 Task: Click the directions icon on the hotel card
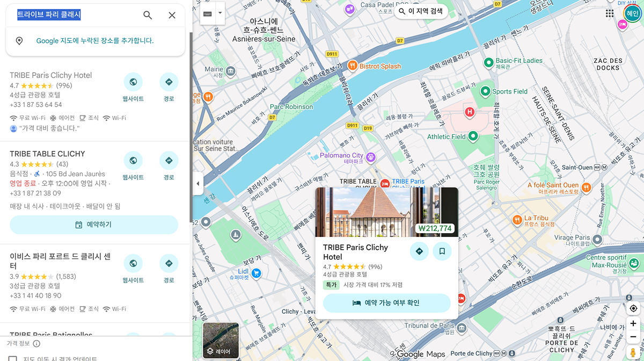pyautogui.click(x=419, y=251)
